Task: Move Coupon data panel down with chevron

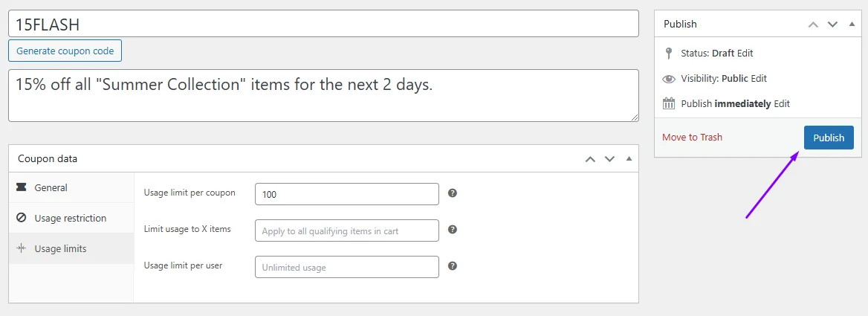Action: [x=609, y=159]
